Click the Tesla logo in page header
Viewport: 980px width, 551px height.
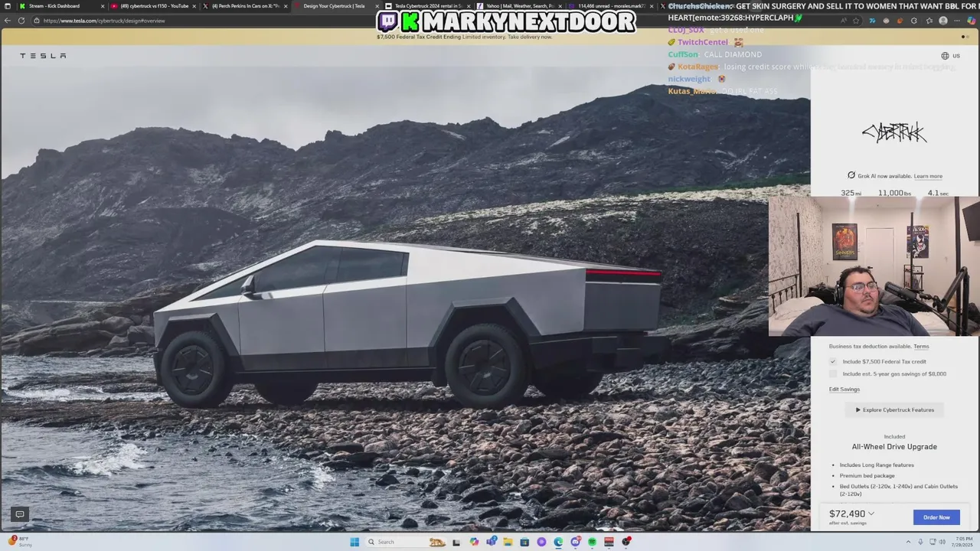(x=43, y=56)
